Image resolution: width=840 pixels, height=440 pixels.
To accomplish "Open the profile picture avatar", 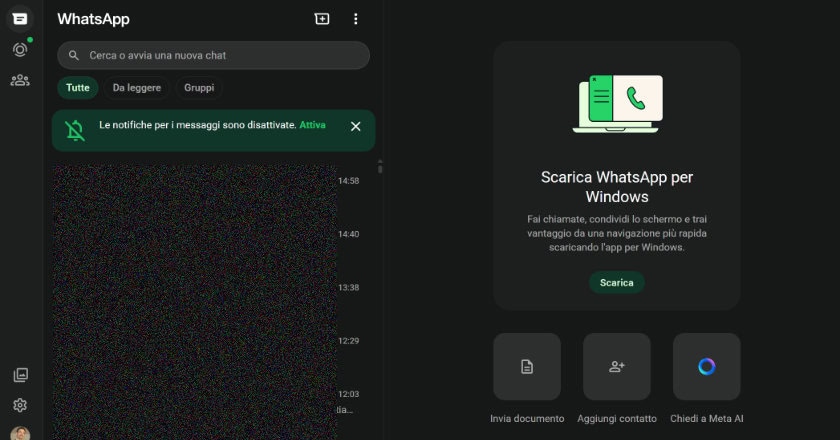I will point(20,434).
